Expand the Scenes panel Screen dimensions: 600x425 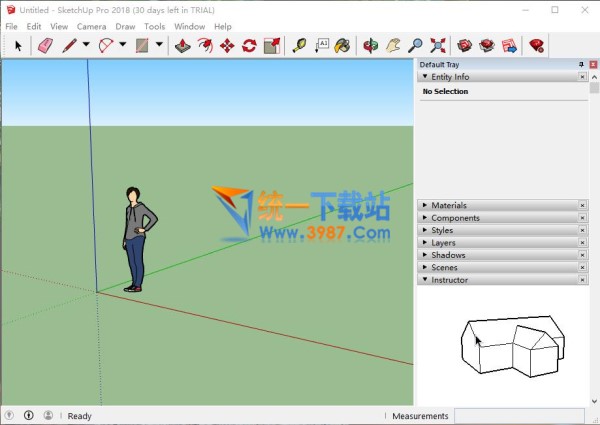(x=425, y=267)
